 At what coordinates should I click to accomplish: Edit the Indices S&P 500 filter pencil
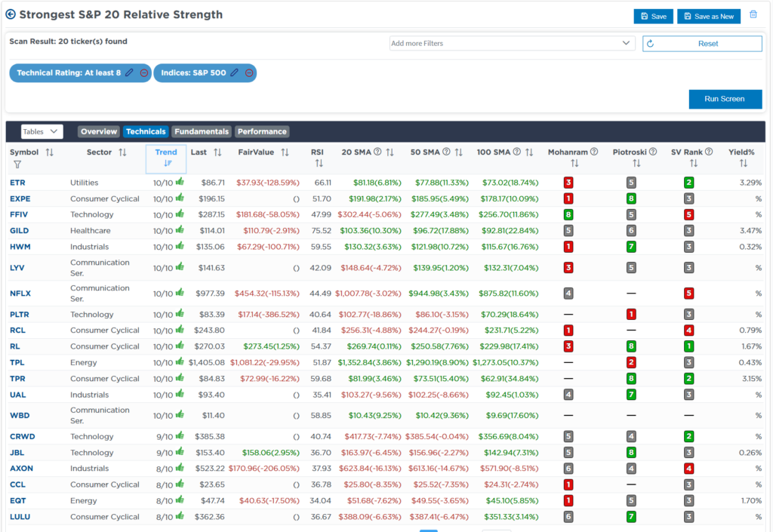point(235,73)
